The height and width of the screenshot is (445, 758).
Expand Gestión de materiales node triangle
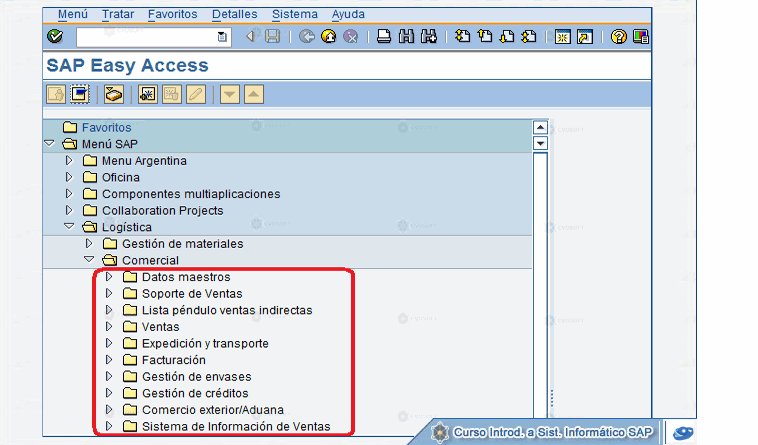tap(89, 243)
